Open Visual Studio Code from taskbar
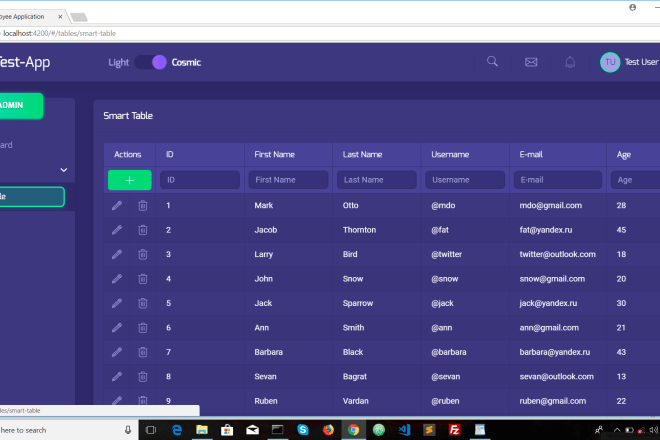Screen dimensions: 660x440 click(404, 430)
